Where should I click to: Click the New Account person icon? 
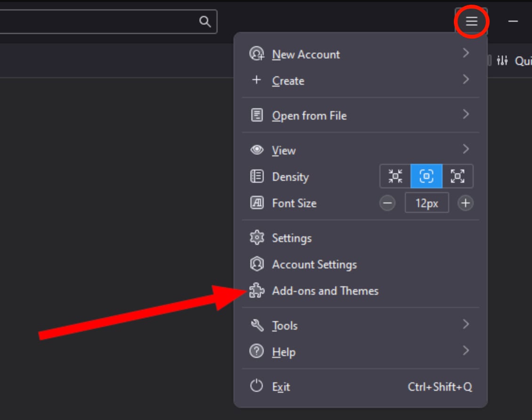click(257, 54)
